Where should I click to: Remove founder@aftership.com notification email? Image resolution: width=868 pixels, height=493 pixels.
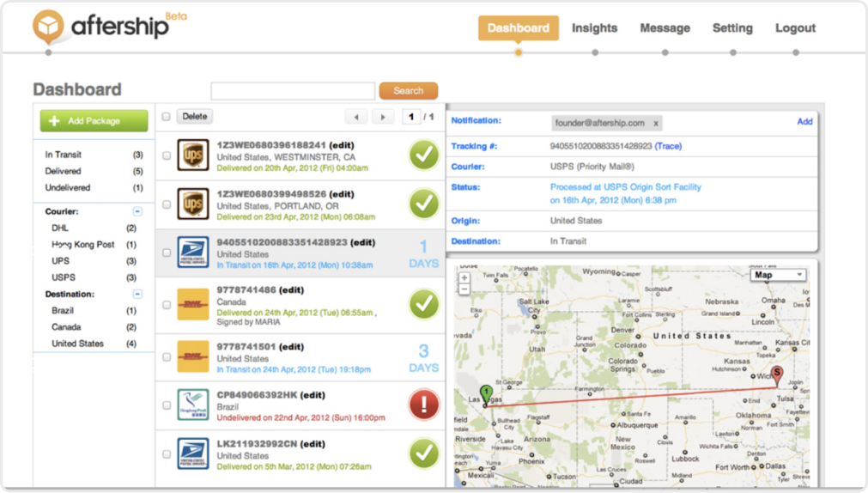(656, 124)
